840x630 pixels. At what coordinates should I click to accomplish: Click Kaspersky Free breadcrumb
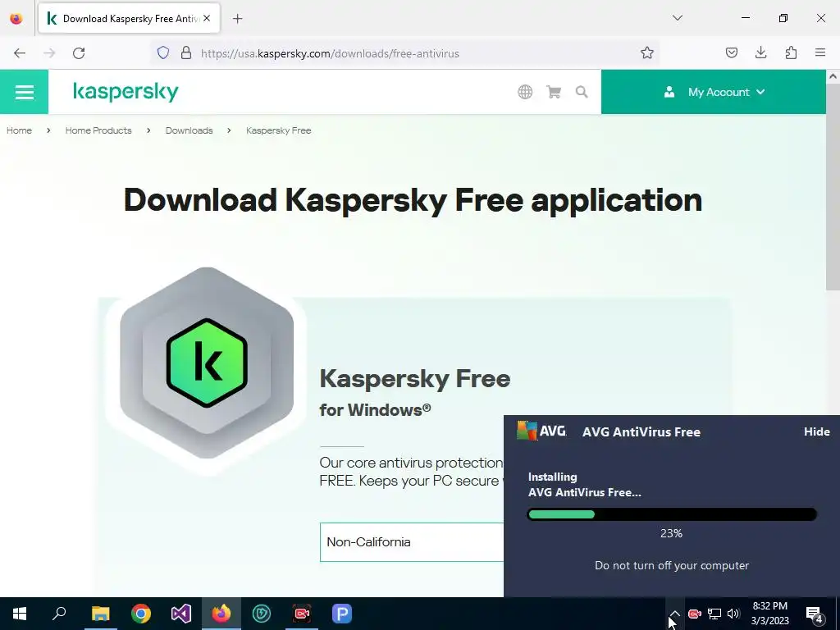[x=279, y=130]
